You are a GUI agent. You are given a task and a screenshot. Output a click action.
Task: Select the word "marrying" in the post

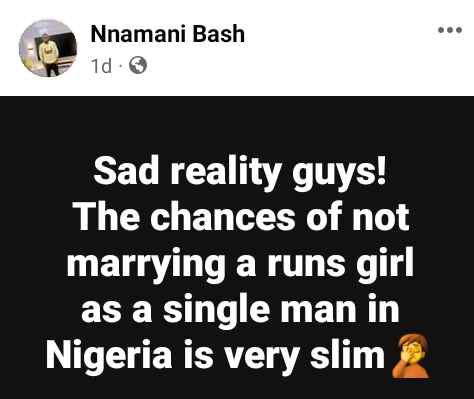(146, 265)
